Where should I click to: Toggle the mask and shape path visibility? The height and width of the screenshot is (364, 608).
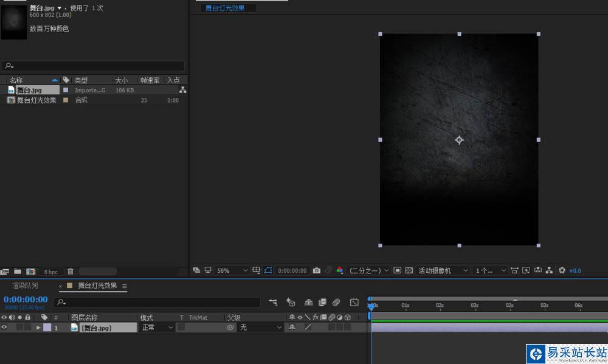268,270
